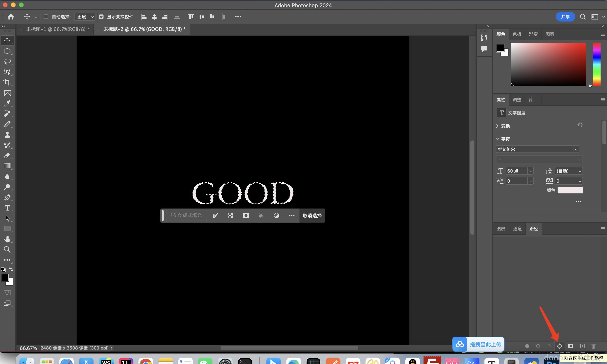Viewport: 607px width, 364px height.
Task: Enable the 自动选择 checkbox
Action: (46, 17)
